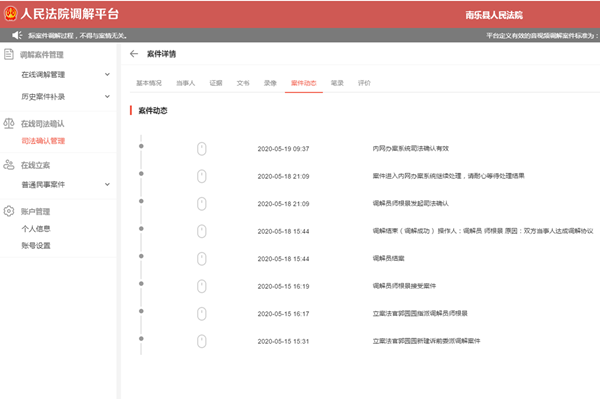Expand the 历史案件补录 submenu chevron
Viewport: 600px width, 399px height.
coord(108,96)
